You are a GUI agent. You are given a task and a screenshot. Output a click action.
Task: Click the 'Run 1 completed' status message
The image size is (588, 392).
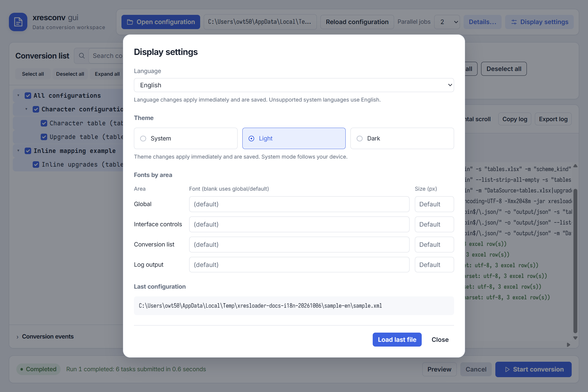pyautogui.click(x=136, y=369)
